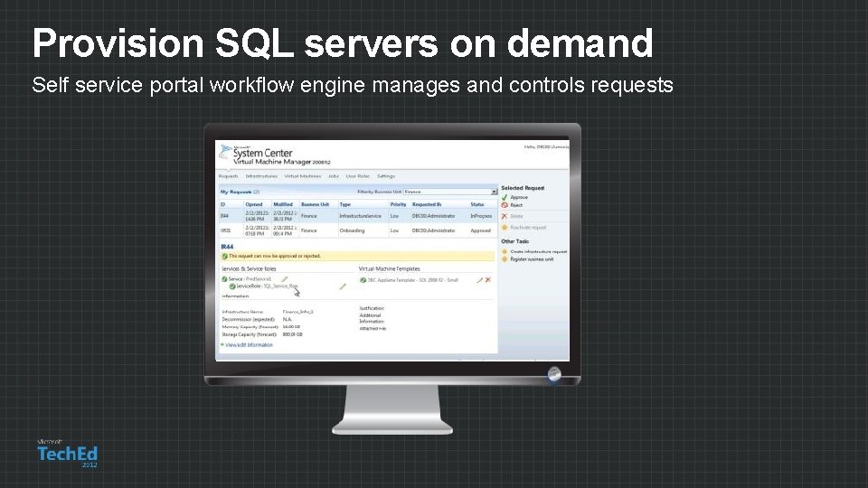
Task: Click the green check in yellow notification bar
Action: pyautogui.click(x=225, y=256)
